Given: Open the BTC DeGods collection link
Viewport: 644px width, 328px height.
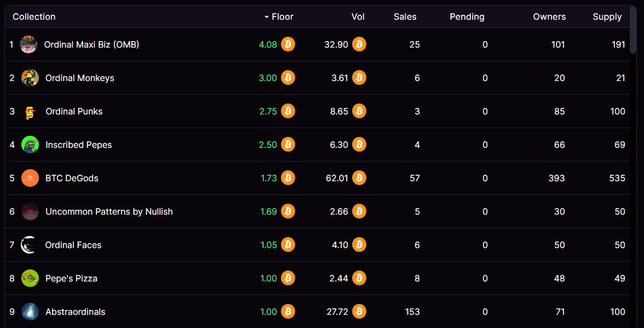Looking at the screenshot, I should tap(72, 178).
